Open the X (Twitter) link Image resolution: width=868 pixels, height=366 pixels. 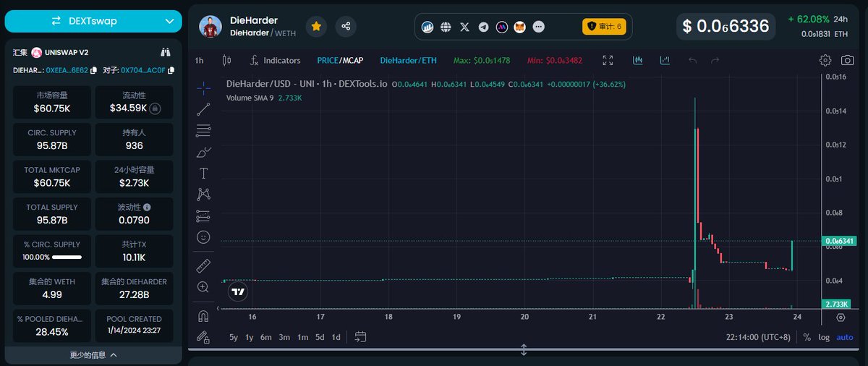464,27
